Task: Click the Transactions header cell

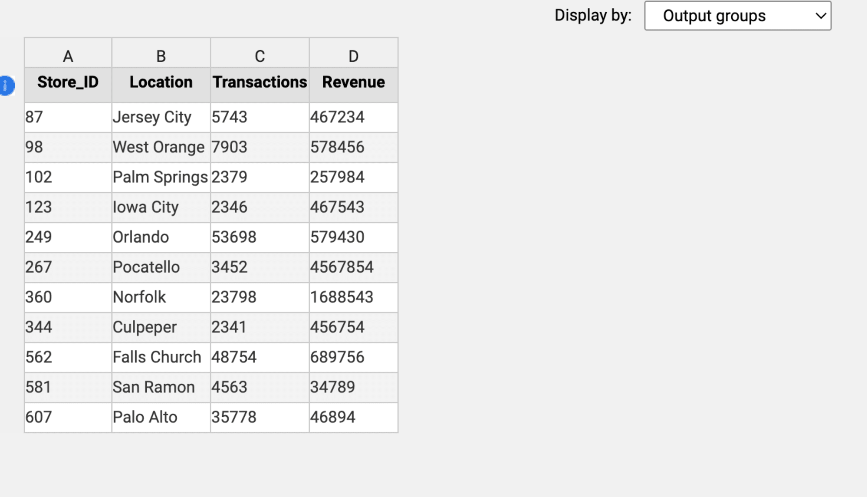Action: coord(260,85)
